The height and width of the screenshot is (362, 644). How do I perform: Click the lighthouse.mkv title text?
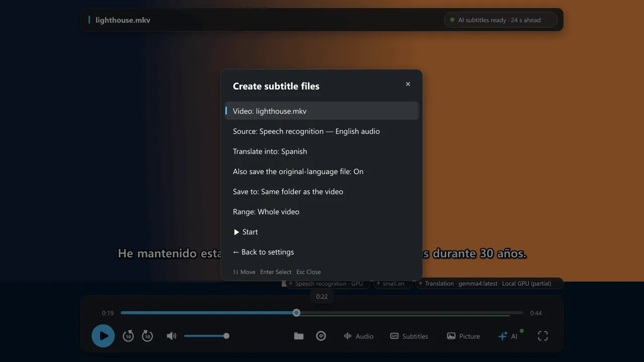tap(123, 20)
